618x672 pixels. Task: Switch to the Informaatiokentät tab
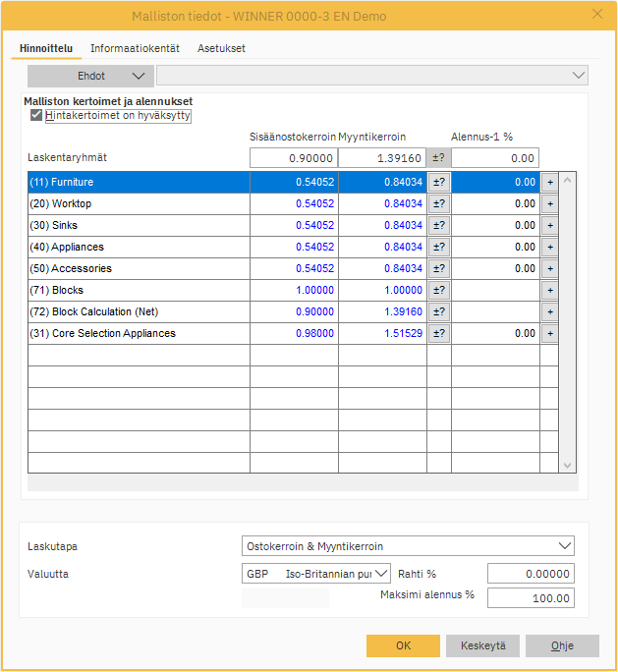tap(135, 48)
